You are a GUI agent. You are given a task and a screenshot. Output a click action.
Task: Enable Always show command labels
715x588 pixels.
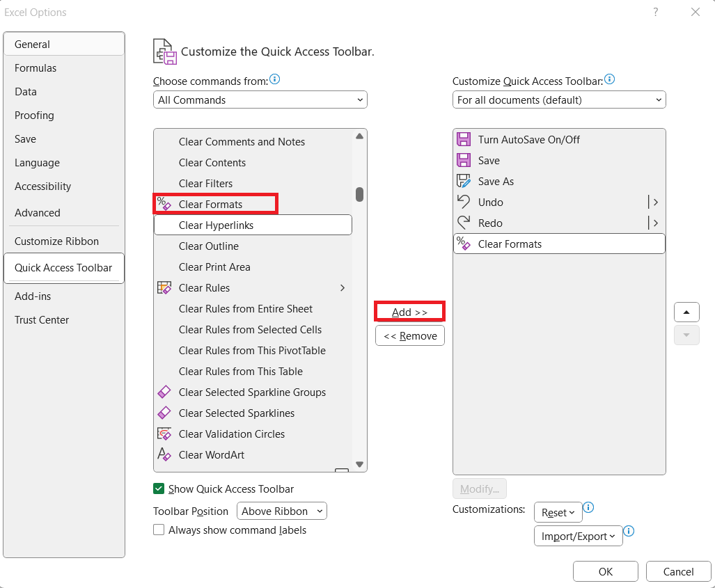click(159, 530)
